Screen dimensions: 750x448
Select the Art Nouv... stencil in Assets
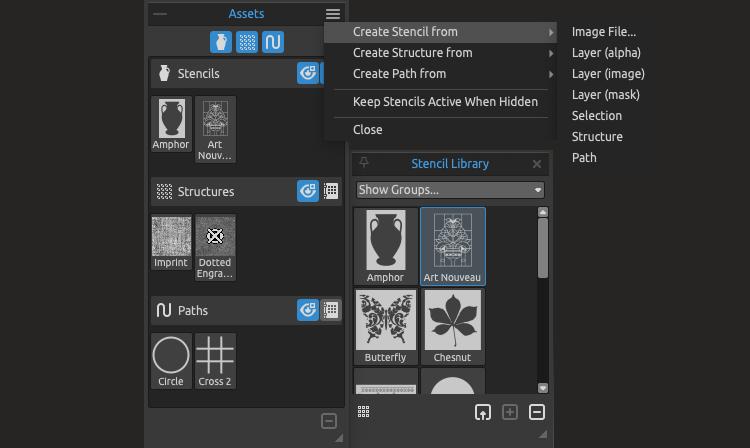point(215,130)
